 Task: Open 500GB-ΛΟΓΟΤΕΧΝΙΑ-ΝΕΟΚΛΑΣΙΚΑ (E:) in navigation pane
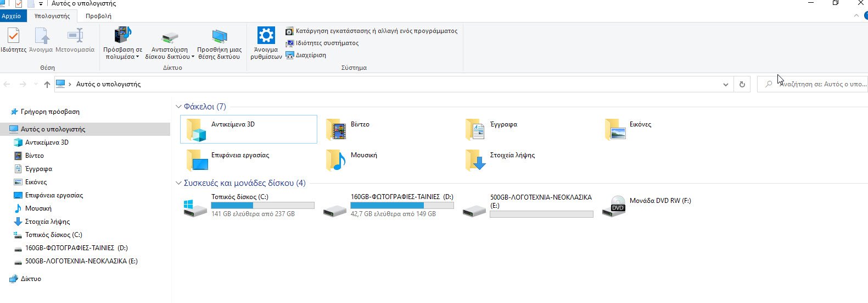pyautogui.click(x=81, y=261)
